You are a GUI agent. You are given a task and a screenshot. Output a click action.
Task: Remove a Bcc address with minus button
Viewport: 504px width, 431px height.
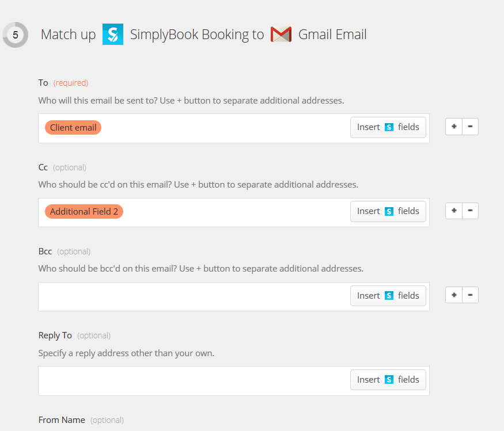tap(470, 295)
